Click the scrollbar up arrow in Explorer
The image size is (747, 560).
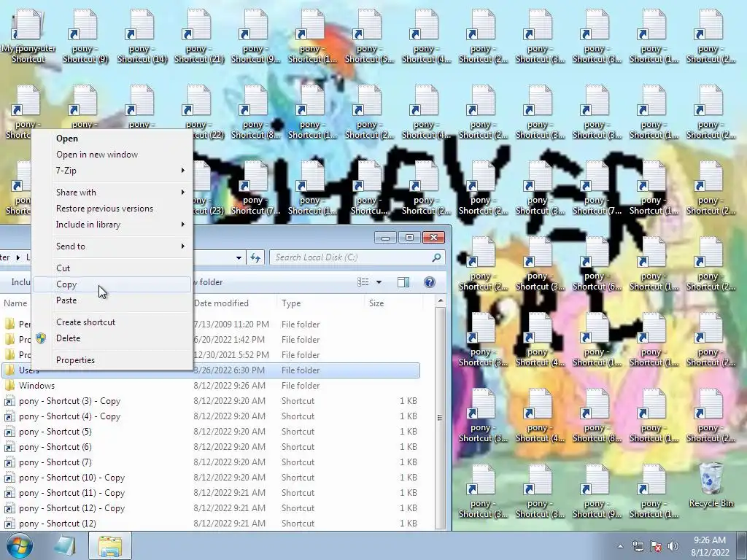[441, 301]
